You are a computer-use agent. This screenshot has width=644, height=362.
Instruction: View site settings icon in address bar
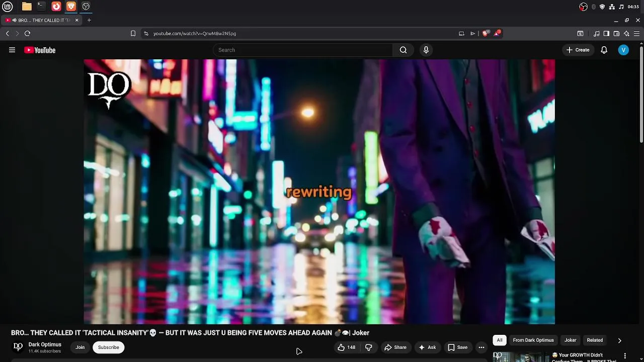[x=146, y=34]
